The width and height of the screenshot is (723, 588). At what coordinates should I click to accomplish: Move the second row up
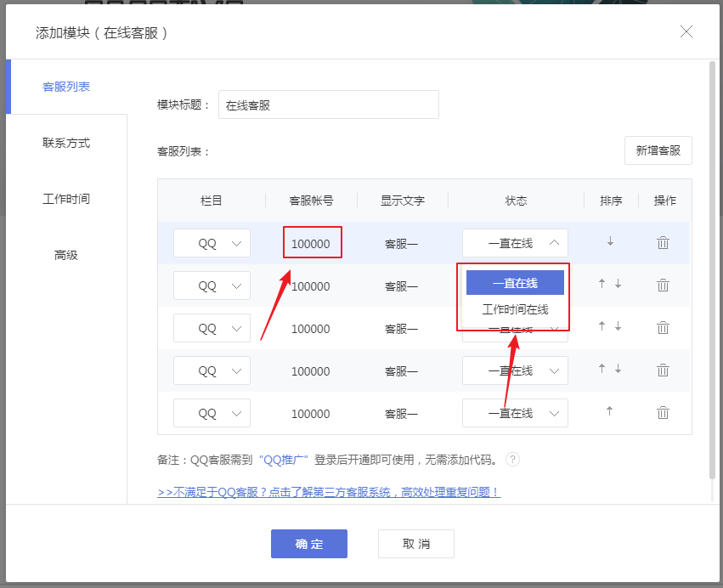602,284
